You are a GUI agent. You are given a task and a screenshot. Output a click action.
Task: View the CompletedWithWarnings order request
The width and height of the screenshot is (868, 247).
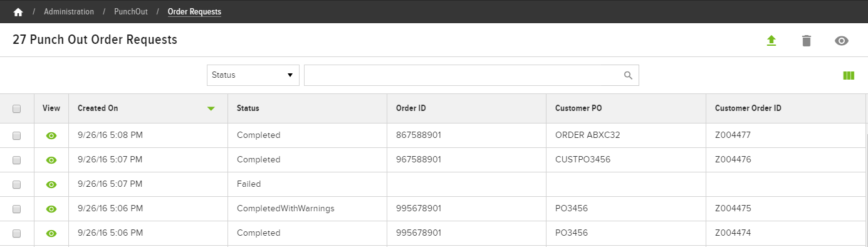pyautogui.click(x=51, y=209)
